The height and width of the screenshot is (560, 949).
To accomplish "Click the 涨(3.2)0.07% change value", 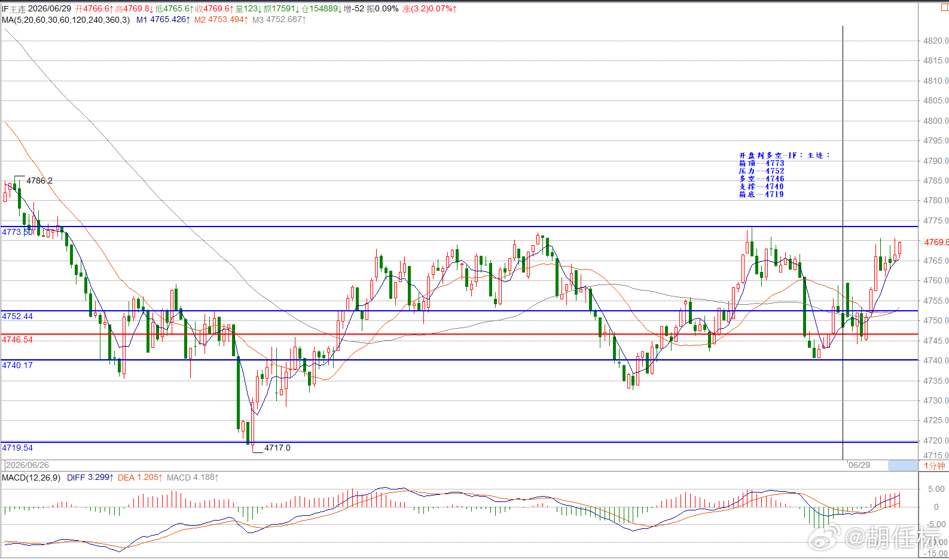I will click(430, 9).
